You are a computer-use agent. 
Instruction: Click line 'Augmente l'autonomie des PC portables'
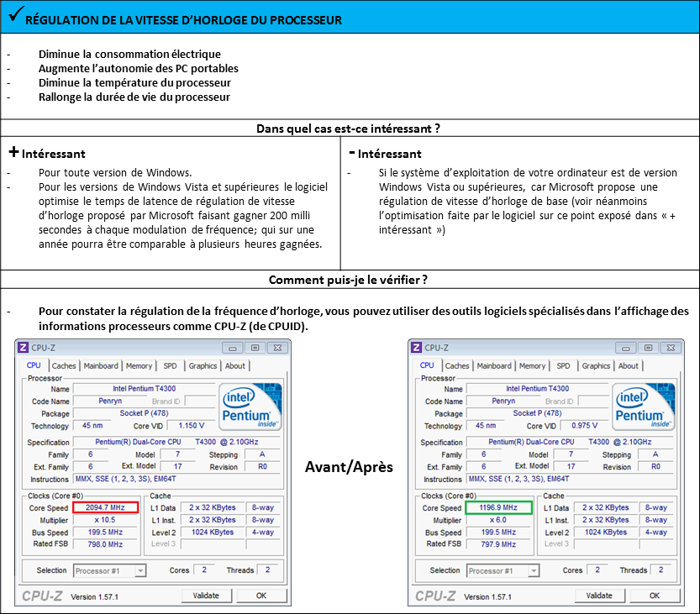click(139, 68)
